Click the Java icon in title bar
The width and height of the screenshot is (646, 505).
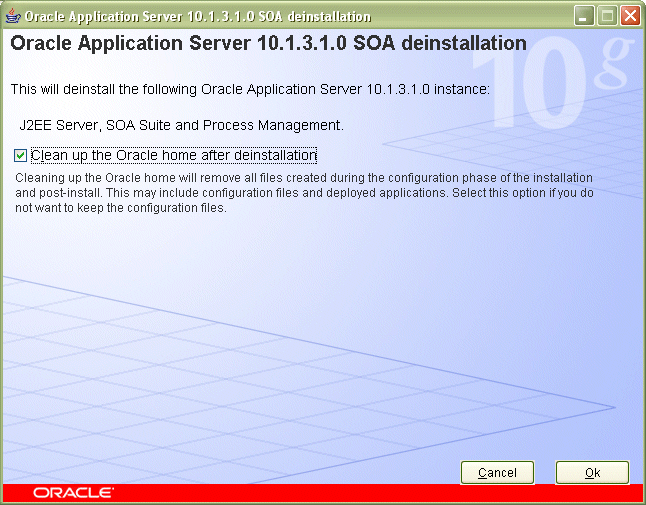[13, 16]
